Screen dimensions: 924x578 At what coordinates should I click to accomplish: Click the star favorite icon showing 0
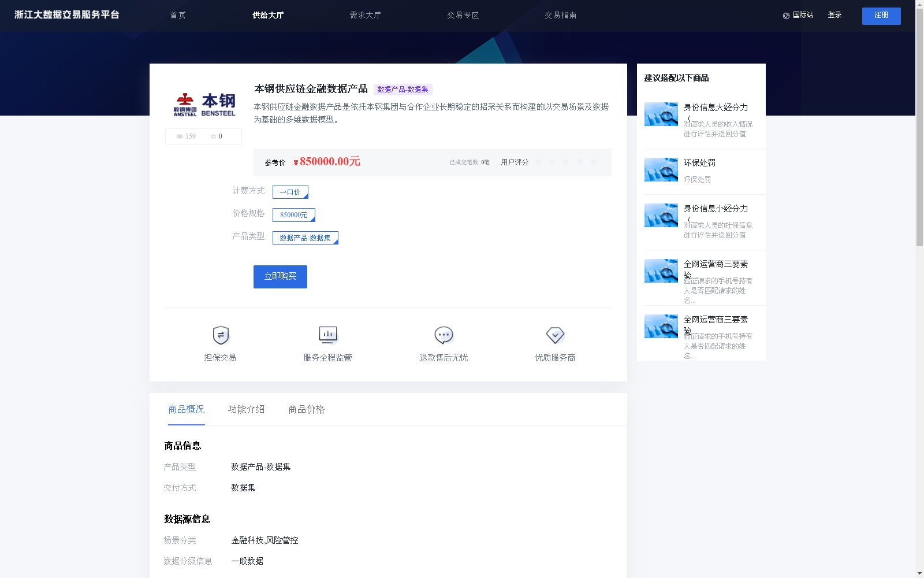click(214, 136)
